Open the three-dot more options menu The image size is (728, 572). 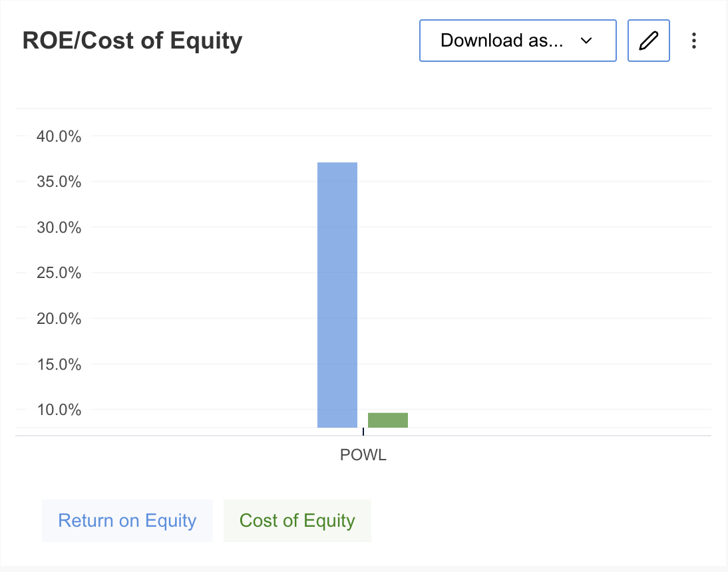693,41
